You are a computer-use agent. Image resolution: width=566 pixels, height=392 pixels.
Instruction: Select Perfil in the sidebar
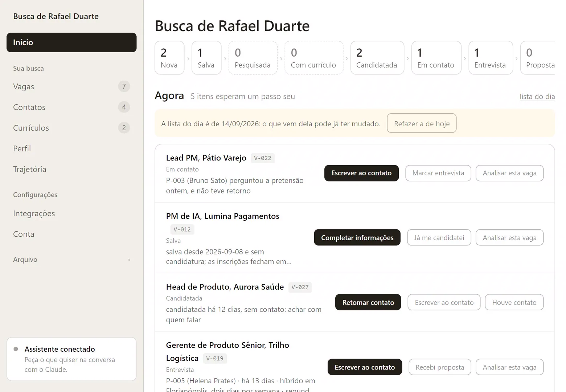[71, 148]
